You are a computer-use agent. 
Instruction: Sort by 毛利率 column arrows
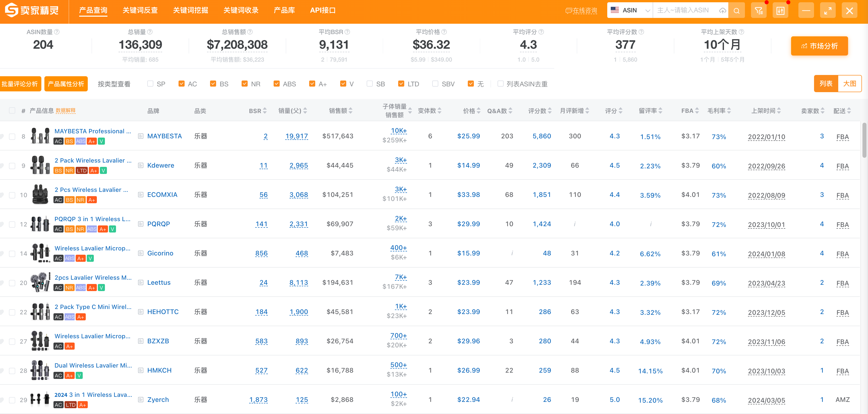[729, 111]
